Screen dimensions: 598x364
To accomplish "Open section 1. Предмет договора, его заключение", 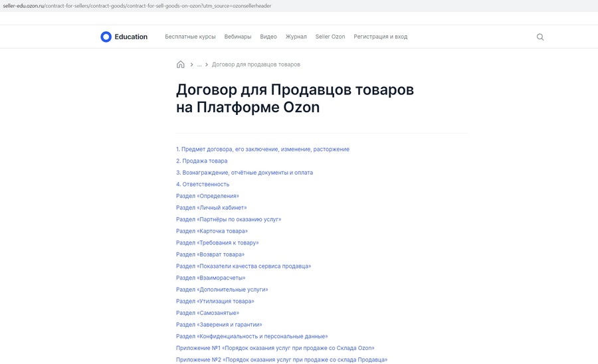I will tap(262, 149).
